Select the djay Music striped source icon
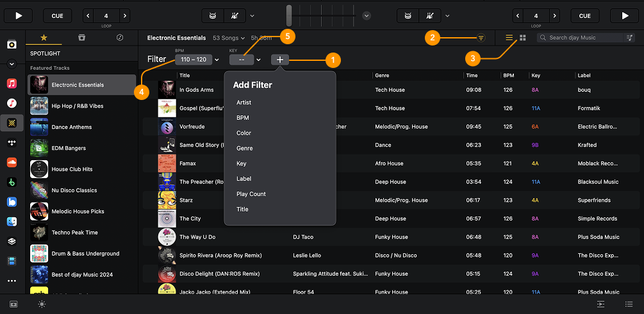644x314 pixels. [12, 122]
